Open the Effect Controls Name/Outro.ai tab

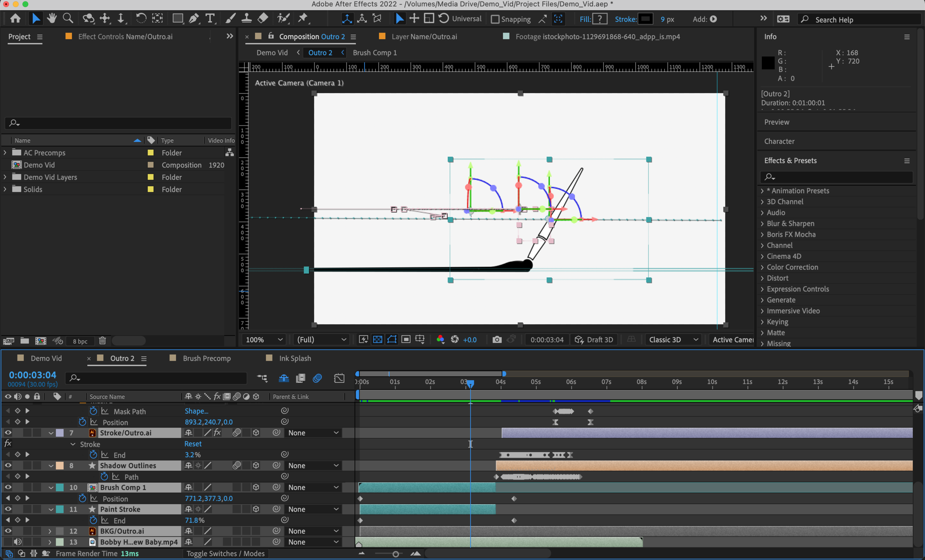point(125,36)
